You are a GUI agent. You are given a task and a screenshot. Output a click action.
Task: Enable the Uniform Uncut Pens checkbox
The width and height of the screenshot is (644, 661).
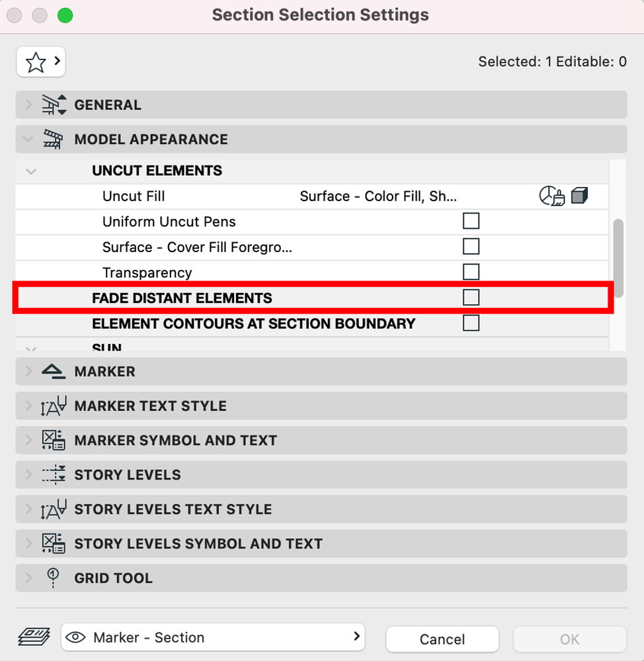(471, 221)
